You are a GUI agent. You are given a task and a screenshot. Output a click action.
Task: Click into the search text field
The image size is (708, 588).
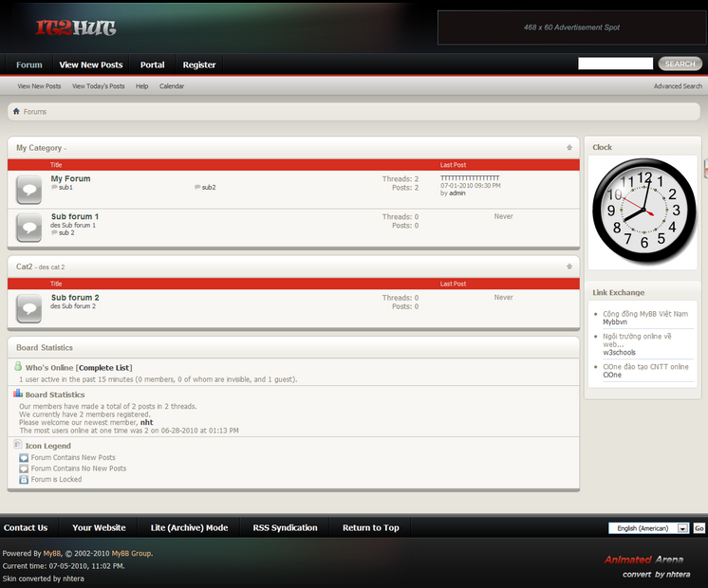(x=615, y=64)
